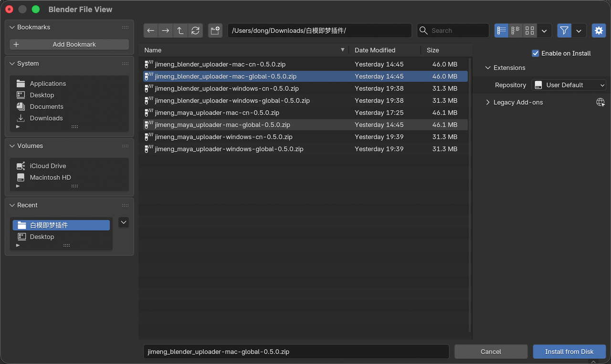Select jimeng_blender_uploader-mac-global-0.5.0.zip in file list

pos(305,76)
